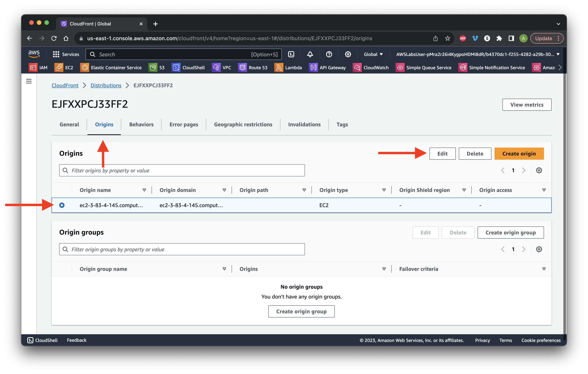Click the View metrics button

coord(527,105)
